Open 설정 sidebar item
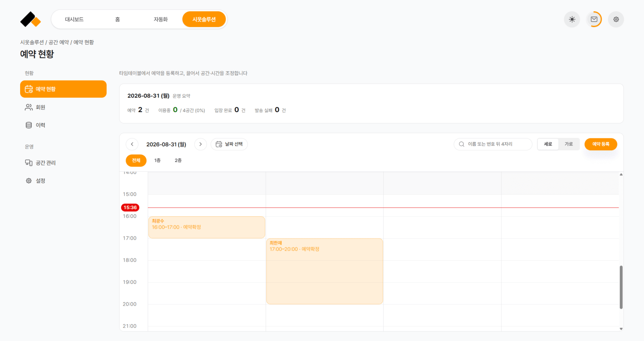Screen dimensions: 644x341 click(63, 181)
